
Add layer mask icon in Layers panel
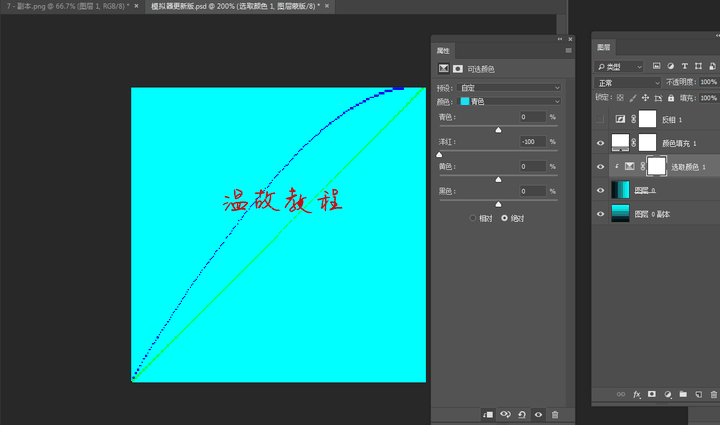click(652, 394)
